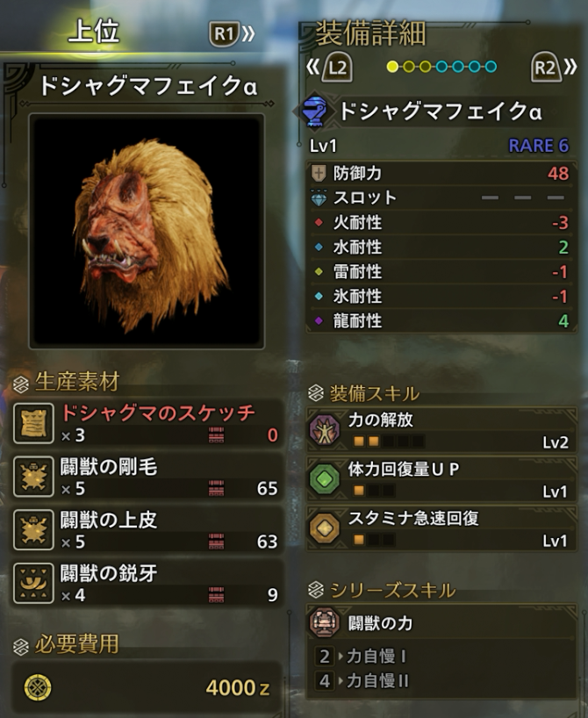Screen dimensions: 588x718
Task: Click the 闘獣の鋭牙 fang material icon
Action: point(33,583)
